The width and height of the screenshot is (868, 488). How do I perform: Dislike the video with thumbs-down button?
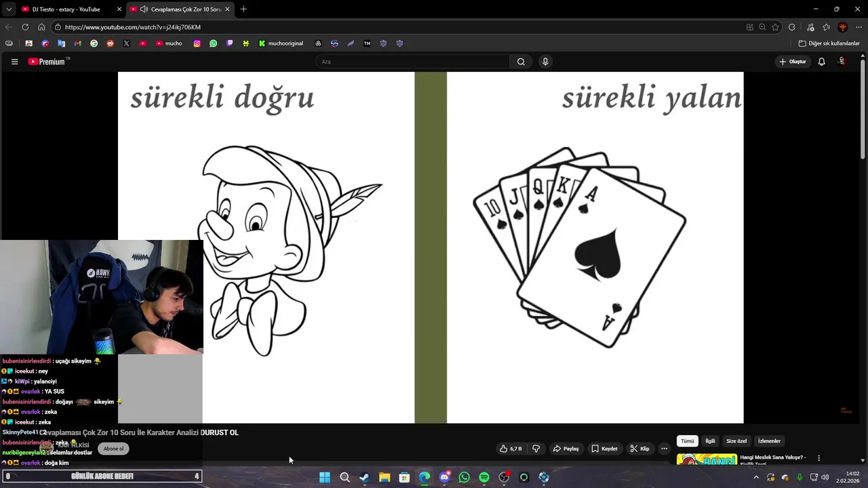pyautogui.click(x=536, y=449)
